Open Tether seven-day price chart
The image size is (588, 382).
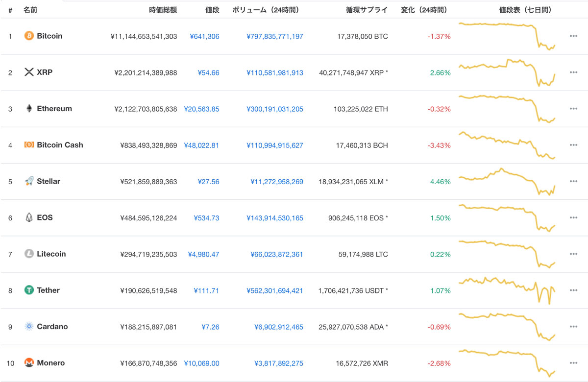(x=507, y=290)
